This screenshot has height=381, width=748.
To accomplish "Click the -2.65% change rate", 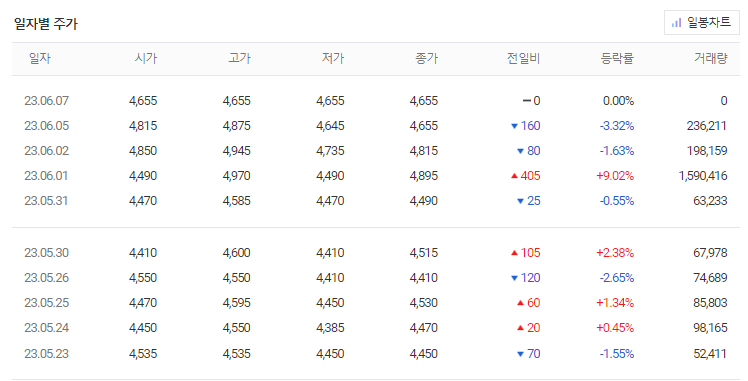I will tap(617, 278).
